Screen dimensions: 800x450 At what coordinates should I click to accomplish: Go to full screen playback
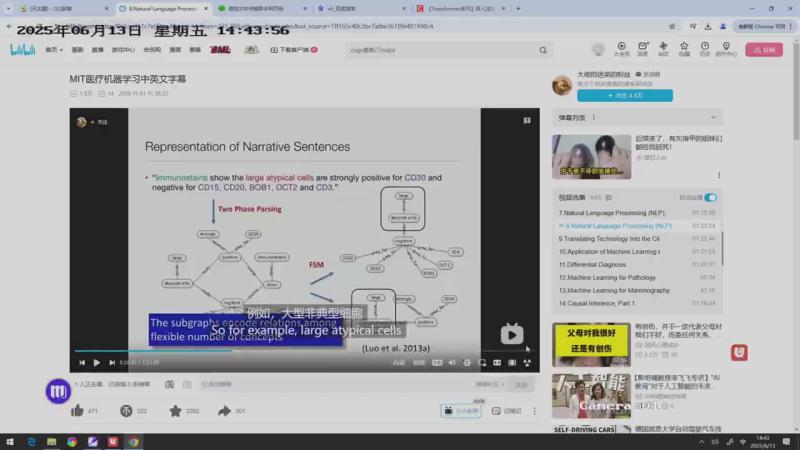point(527,363)
